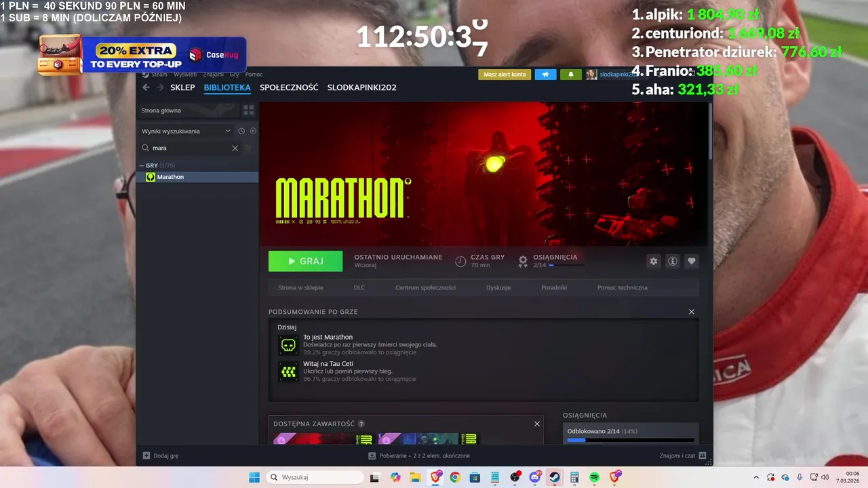
Task: Open advanced search filter options
Action: (248, 148)
